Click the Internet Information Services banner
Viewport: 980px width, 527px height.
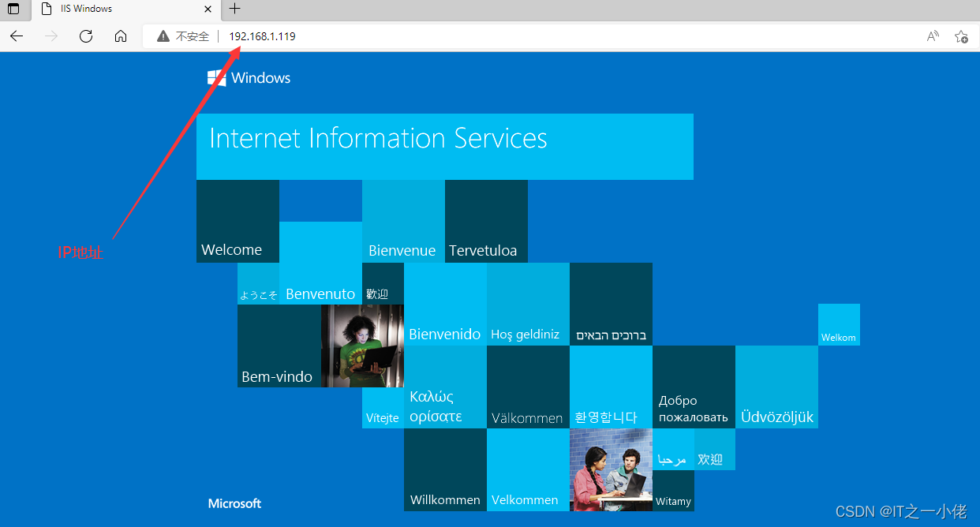[445, 147]
